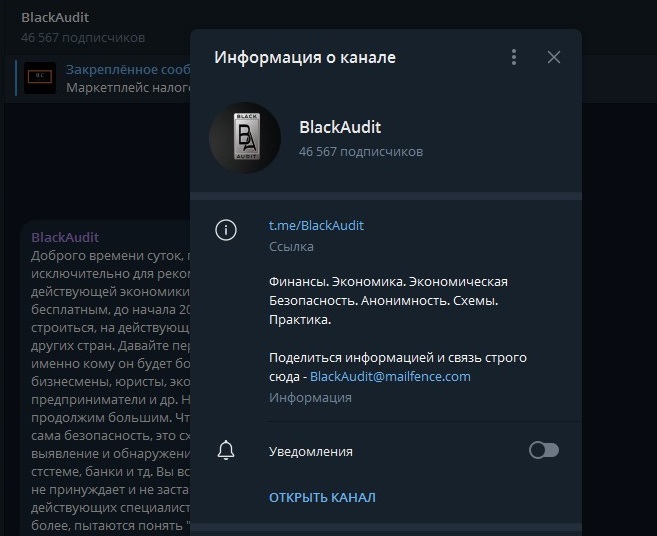
Task: Click the Маркетплейс pinned message preview text
Action: coord(128,88)
